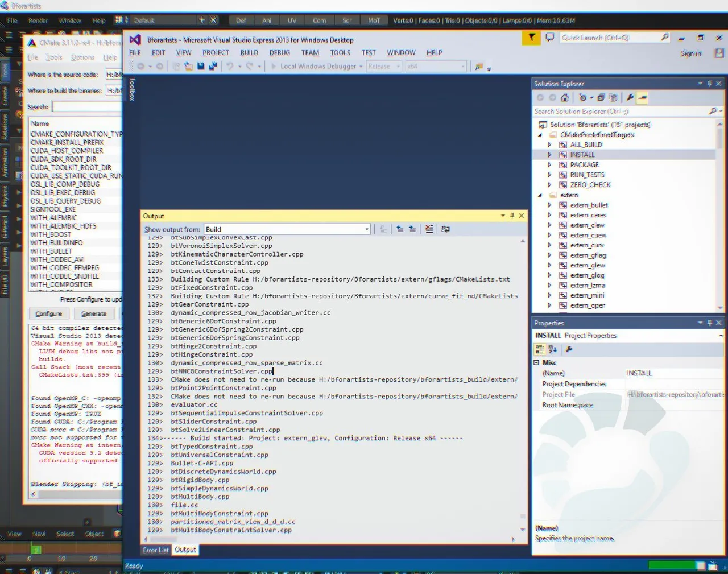728x574 pixels.
Task: Collapse the Misc category in Properties
Action: 536,362
